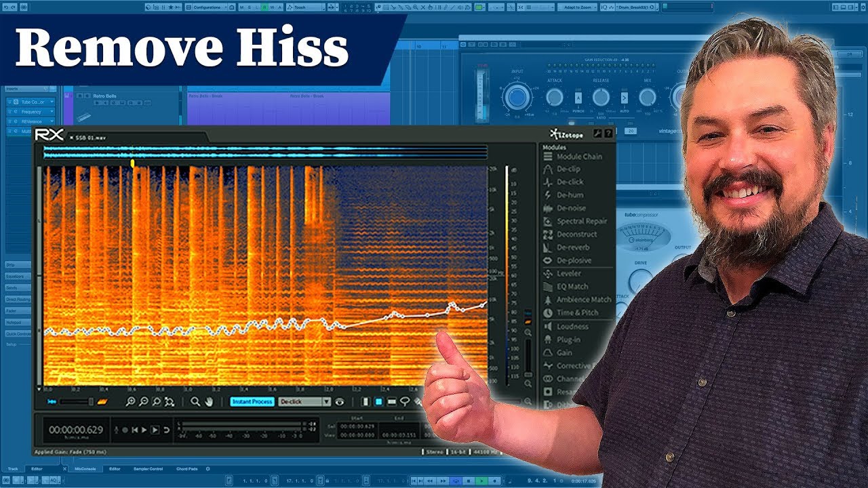Select the time-frequency selection tool

(378, 401)
